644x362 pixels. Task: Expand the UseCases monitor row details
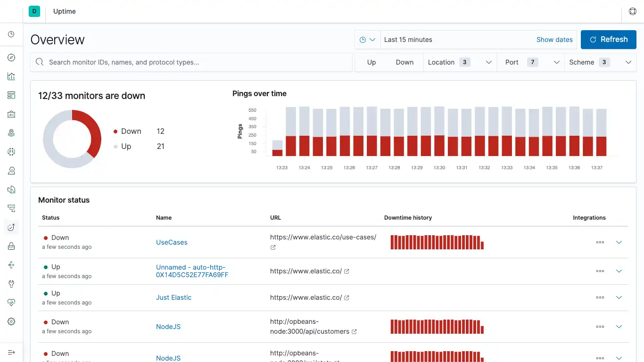click(619, 242)
